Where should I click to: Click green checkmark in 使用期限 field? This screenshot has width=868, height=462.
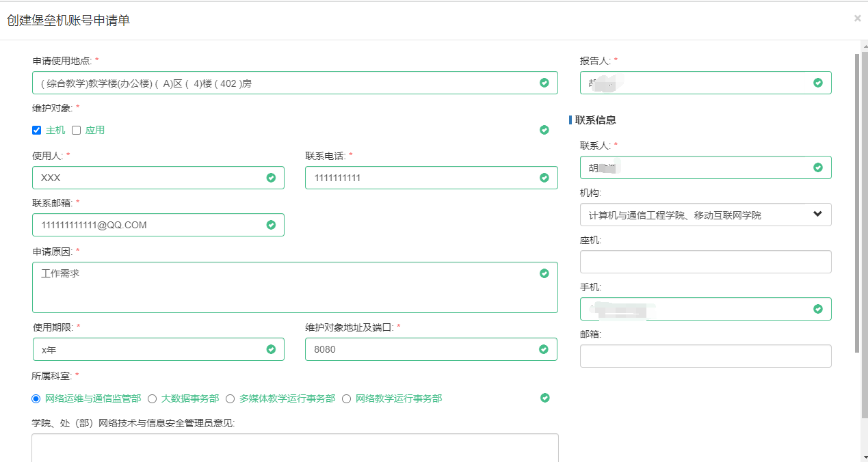coord(271,349)
